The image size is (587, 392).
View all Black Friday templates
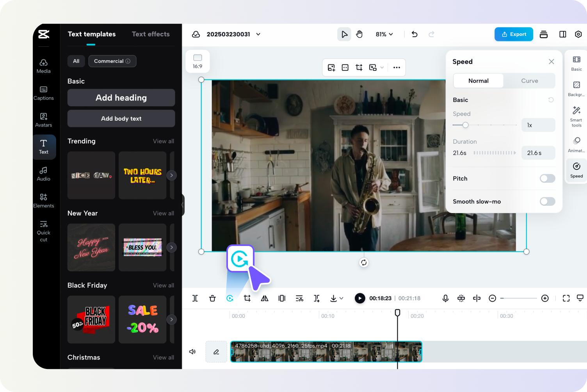click(x=164, y=285)
